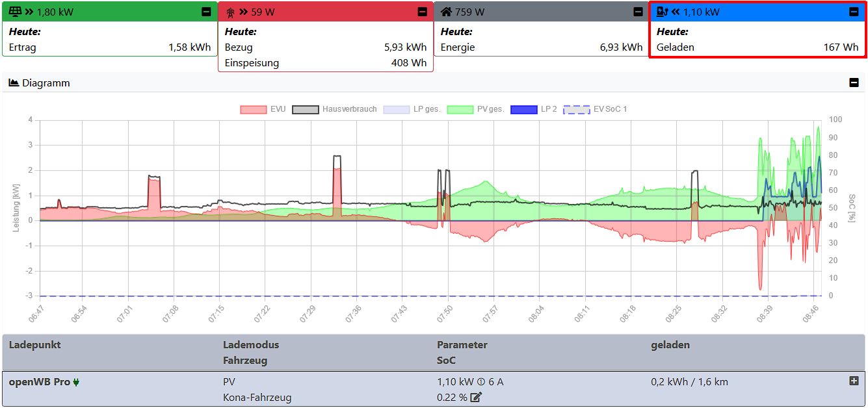The image size is (868, 408).
Task: Click the chart icon beside Diagramm
Action: 14,83
